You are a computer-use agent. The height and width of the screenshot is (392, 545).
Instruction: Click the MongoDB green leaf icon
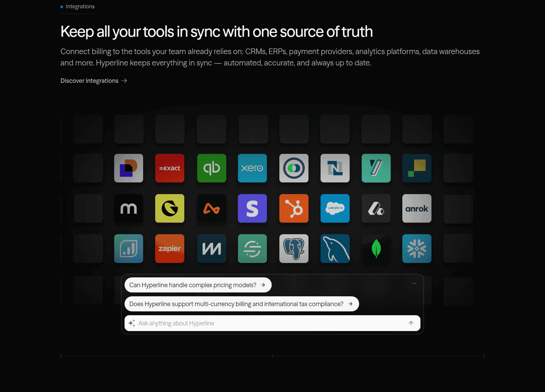click(376, 249)
